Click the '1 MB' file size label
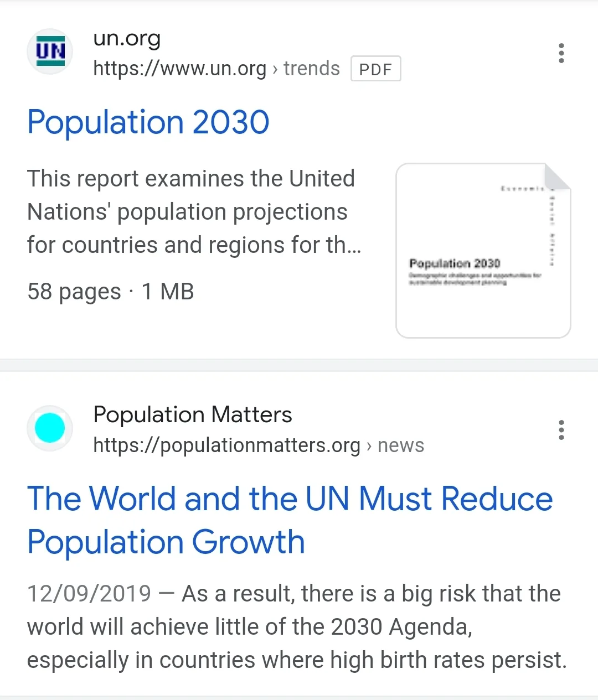Image resolution: width=598 pixels, height=700 pixels. pos(168,292)
